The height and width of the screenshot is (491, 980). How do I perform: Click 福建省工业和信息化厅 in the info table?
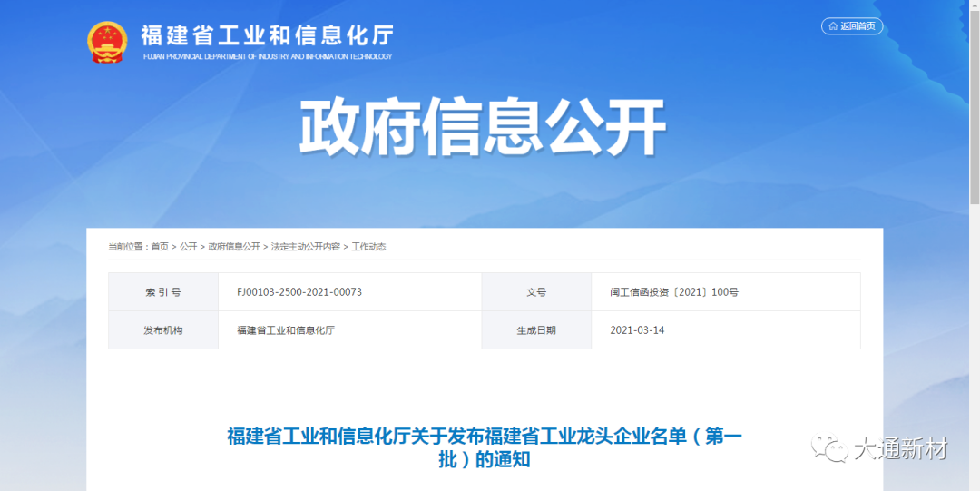tap(286, 330)
